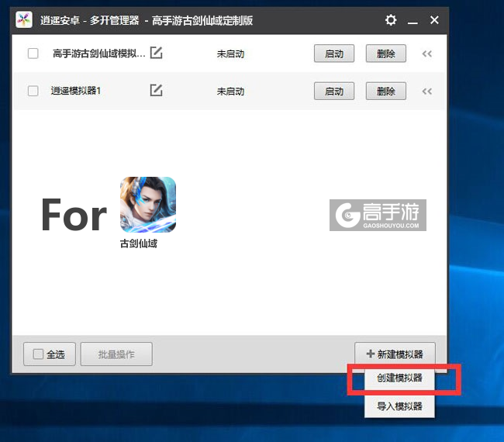Choose 创建模拟器 from the menu
The height and width of the screenshot is (442, 504).
[399, 378]
